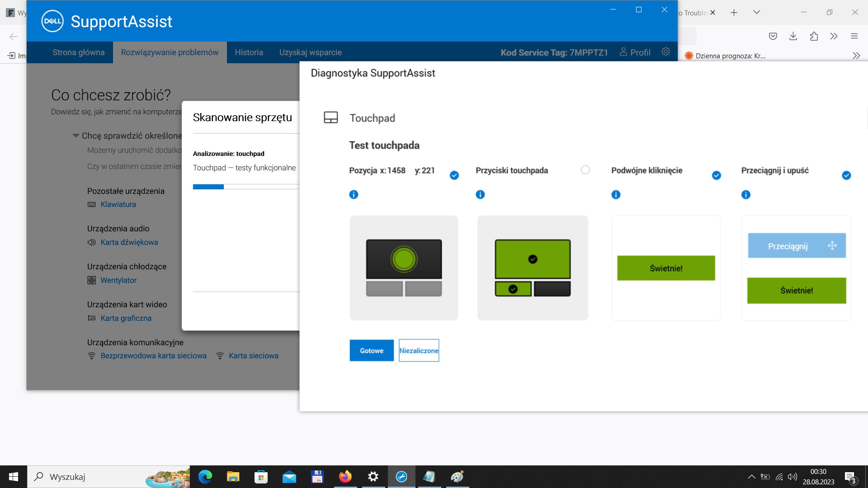This screenshot has width=868, height=488.
Task: Click the Dell logo in header
Action: [52, 21]
